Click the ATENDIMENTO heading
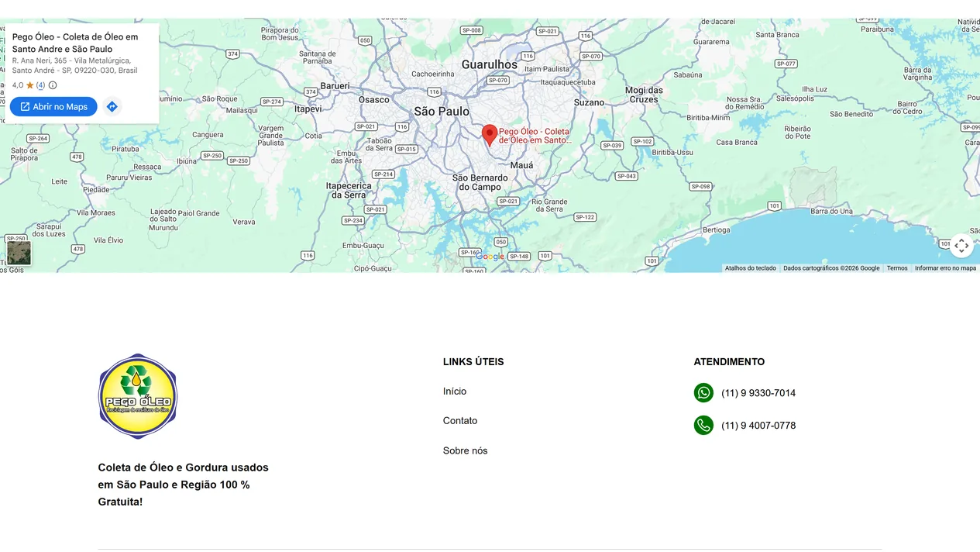The width and height of the screenshot is (980, 552). (729, 362)
